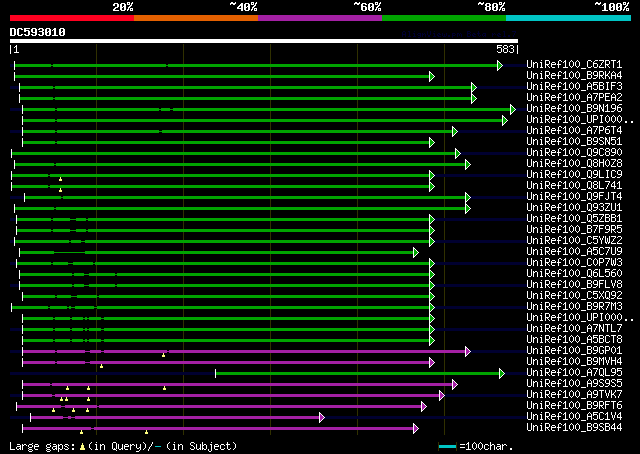The width and height of the screenshot is (640, 454).
Task: Click the ~100% legend label
Action: click(612, 7)
